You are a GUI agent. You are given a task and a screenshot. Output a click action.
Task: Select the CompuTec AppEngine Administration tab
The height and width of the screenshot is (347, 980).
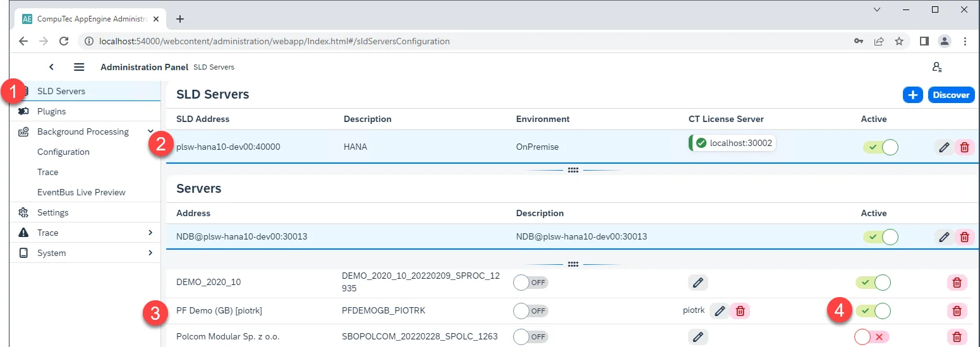92,19
